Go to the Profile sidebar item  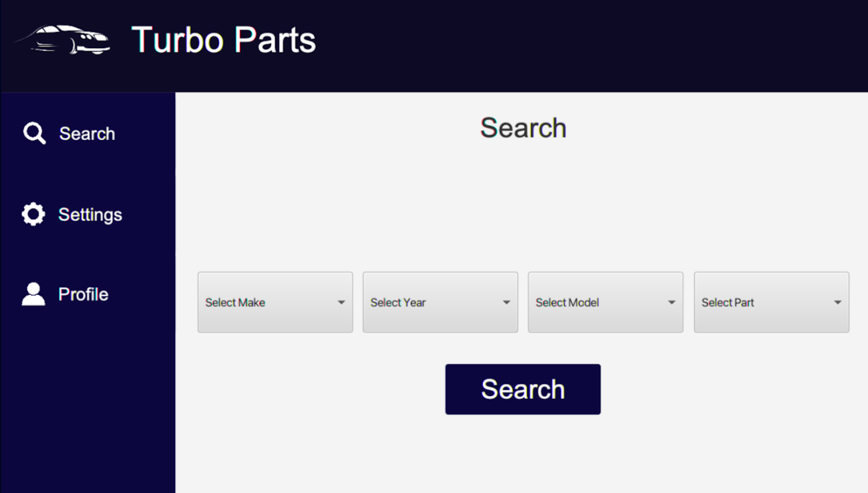click(65, 294)
